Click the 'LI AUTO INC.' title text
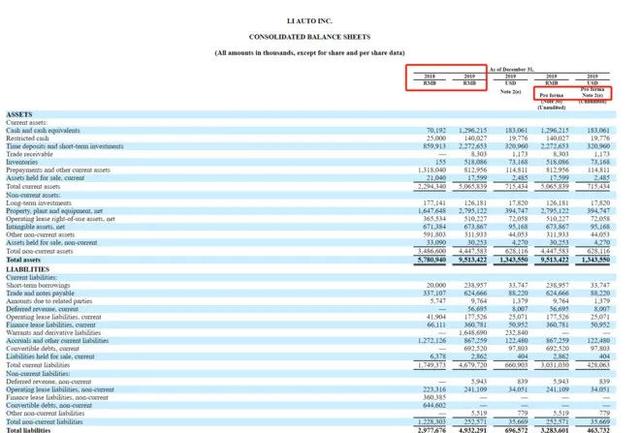The image size is (640, 433). point(309,21)
